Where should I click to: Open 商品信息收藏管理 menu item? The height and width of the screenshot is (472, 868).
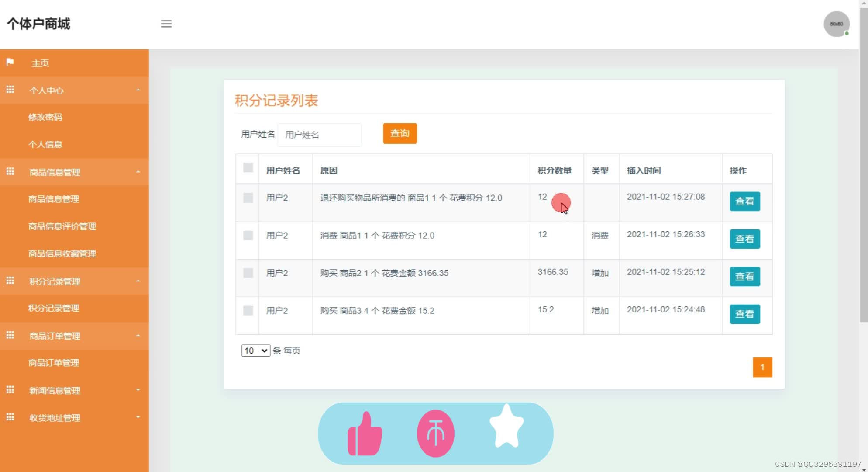(x=62, y=253)
